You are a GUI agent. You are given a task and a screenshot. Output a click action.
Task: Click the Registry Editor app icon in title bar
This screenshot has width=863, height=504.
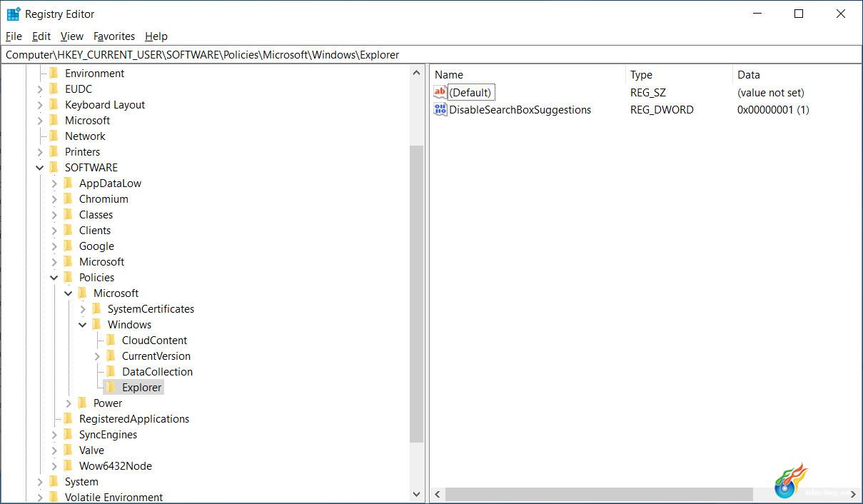(14, 14)
